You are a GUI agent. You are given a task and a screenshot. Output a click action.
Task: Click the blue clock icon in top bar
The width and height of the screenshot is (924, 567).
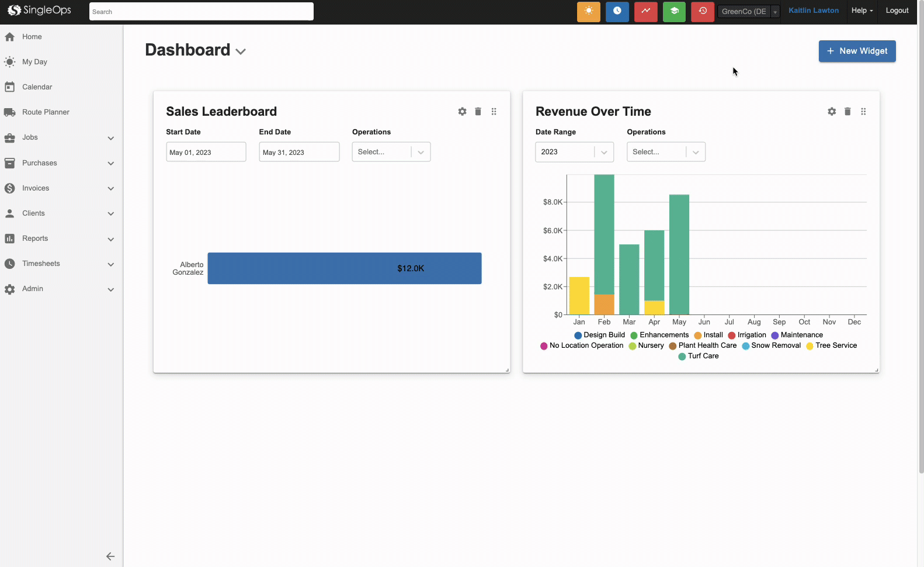coord(617,11)
